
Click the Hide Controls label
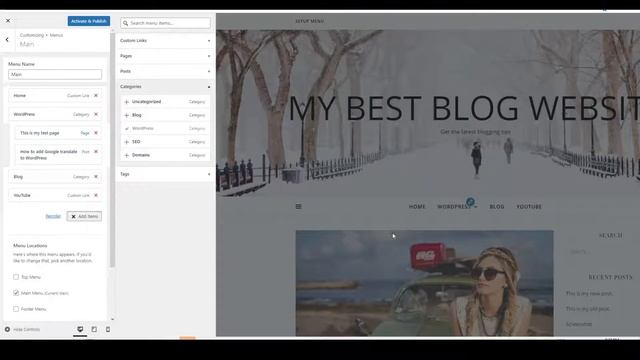click(x=27, y=330)
